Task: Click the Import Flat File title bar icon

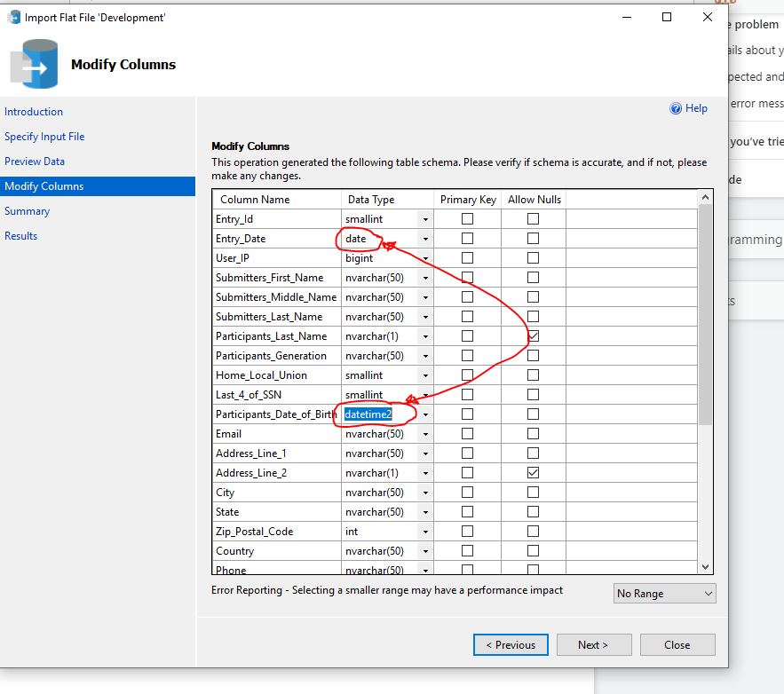Action: 13,17
